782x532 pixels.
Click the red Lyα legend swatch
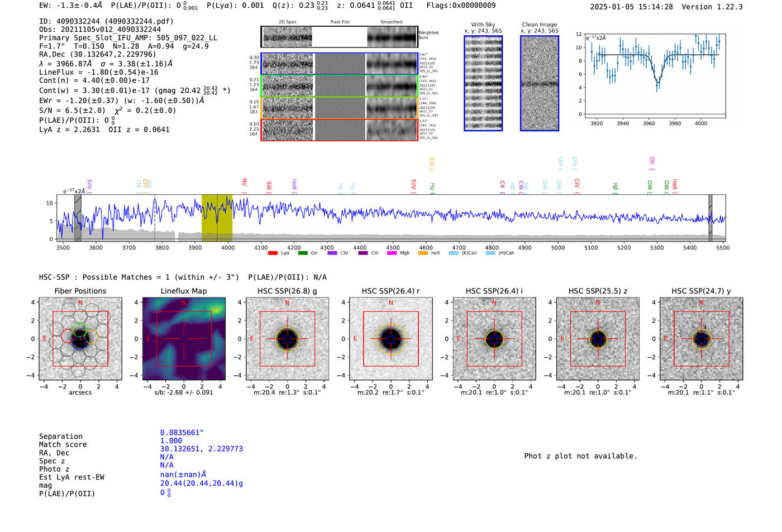point(273,253)
